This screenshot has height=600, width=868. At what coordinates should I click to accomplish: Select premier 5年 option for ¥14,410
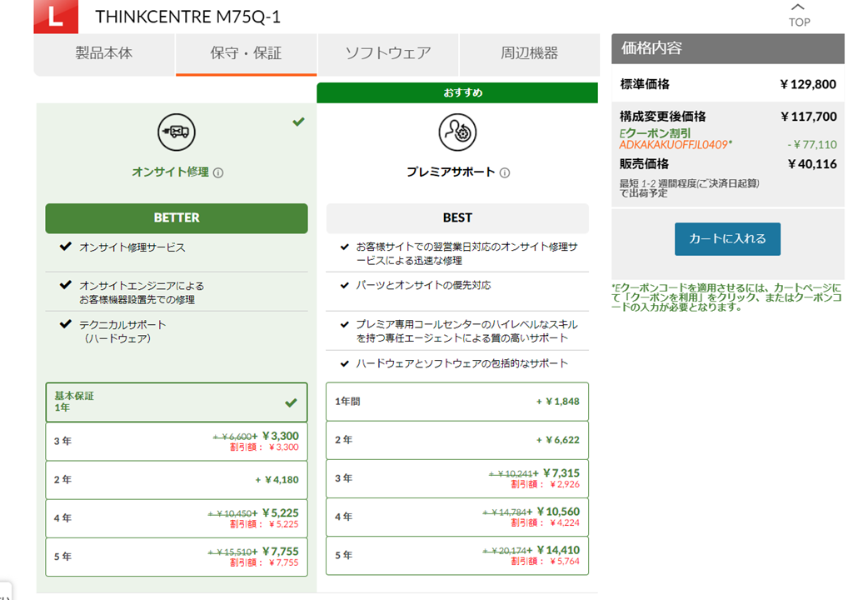[x=457, y=555]
